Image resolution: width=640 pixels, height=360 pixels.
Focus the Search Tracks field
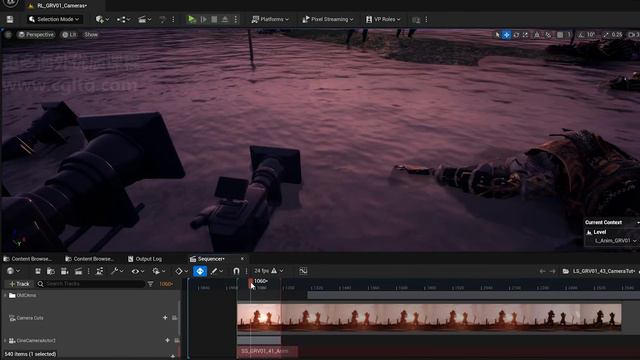(91, 284)
